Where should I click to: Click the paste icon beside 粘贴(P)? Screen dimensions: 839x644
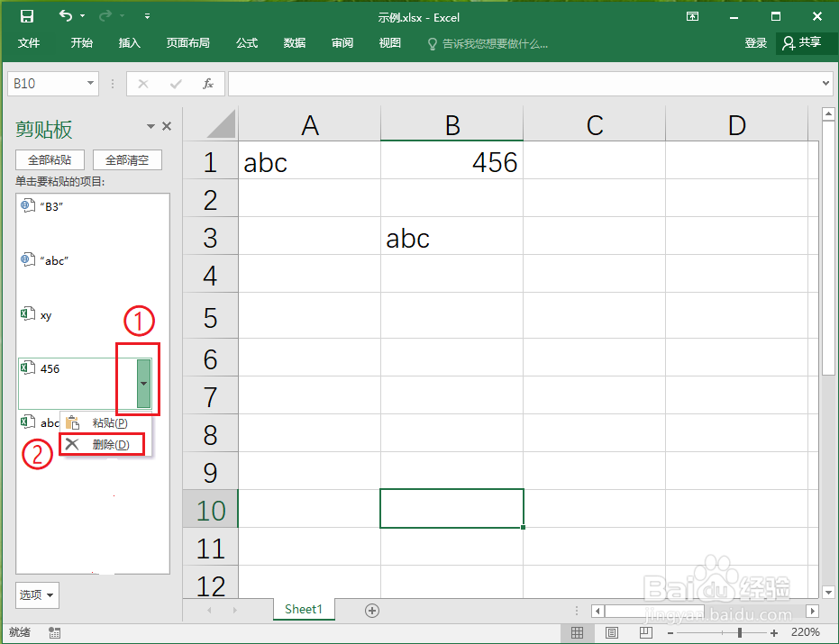[x=72, y=422]
